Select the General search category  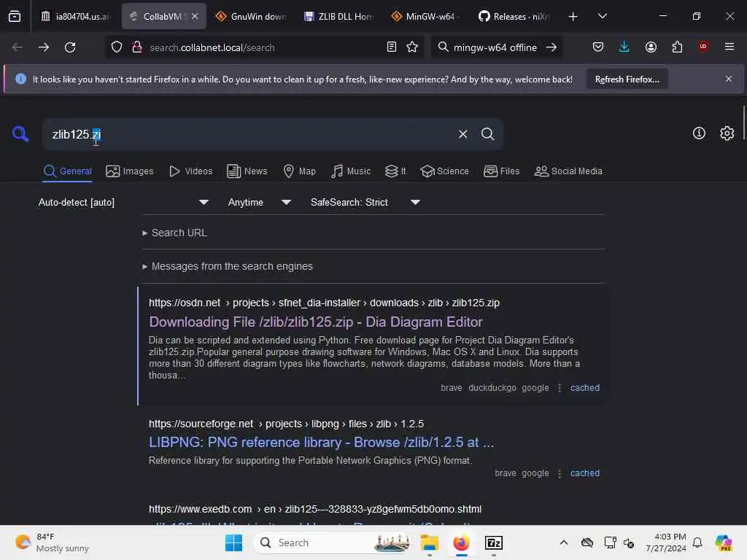click(x=68, y=171)
